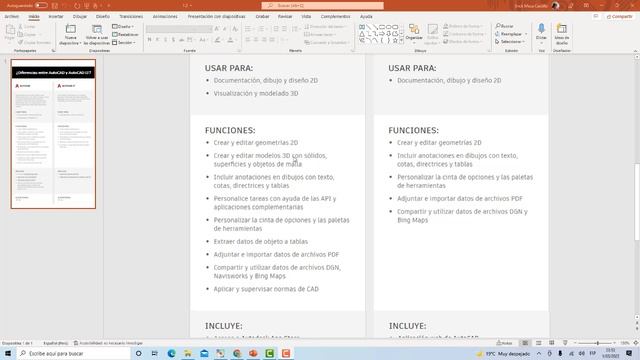
Task: Open the Archivo tab
Action: tap(11, 17)
